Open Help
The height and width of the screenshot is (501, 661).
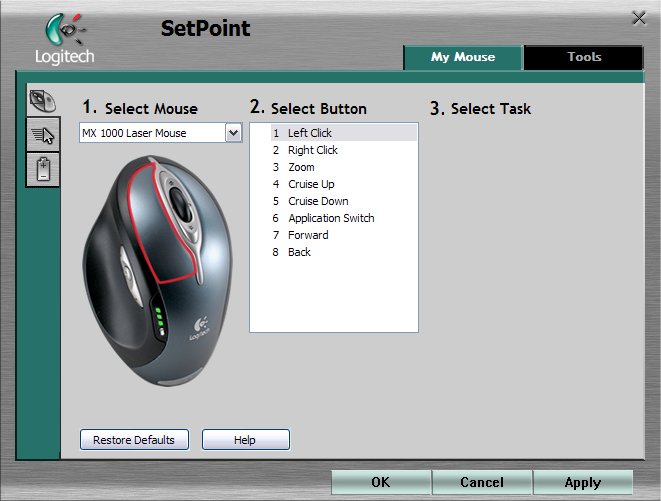pos(246,440)
